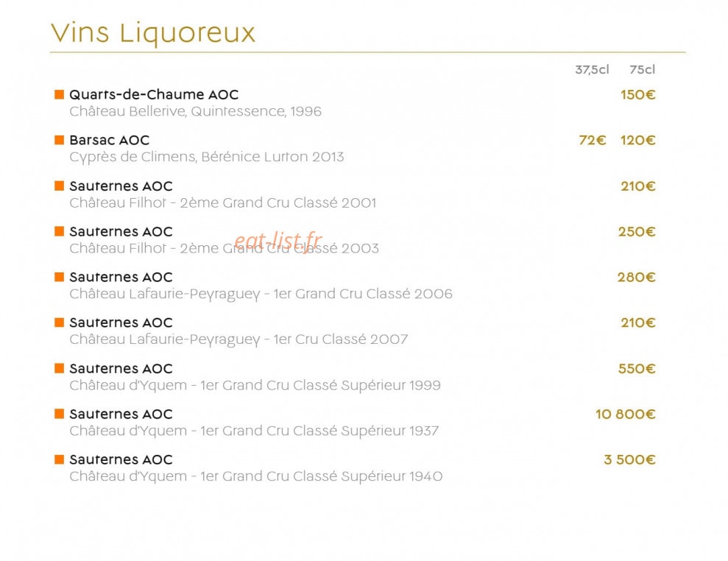Open the eat-list.fr watermark link
The width and height of the screenshot is (728, 561).
point(278,241)
